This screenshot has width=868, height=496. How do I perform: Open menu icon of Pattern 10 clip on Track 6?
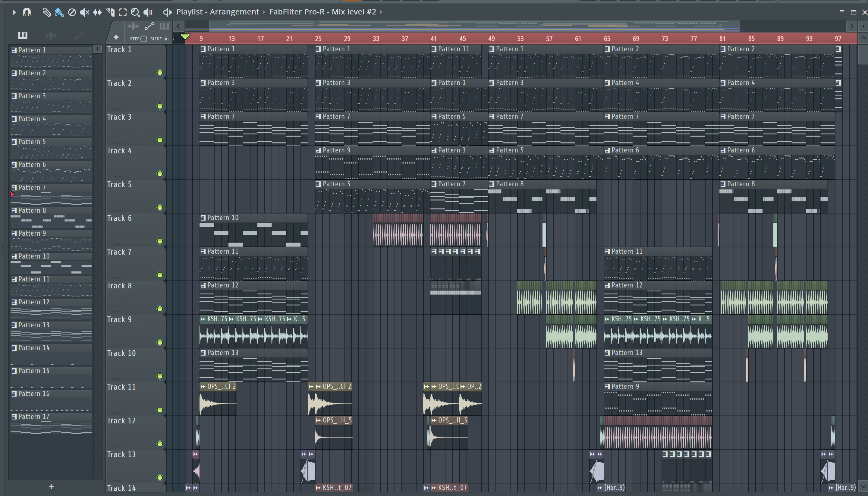tap(203, 218)
